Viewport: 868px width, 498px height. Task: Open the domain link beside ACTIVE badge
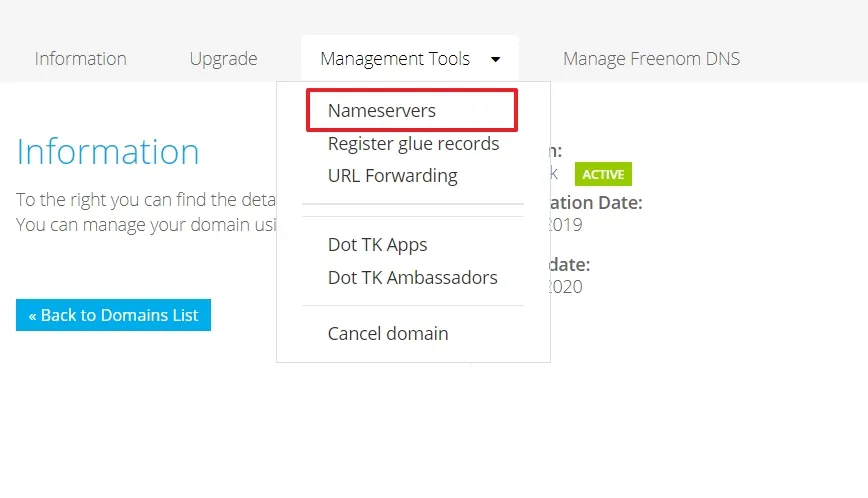tap(554, 174)
